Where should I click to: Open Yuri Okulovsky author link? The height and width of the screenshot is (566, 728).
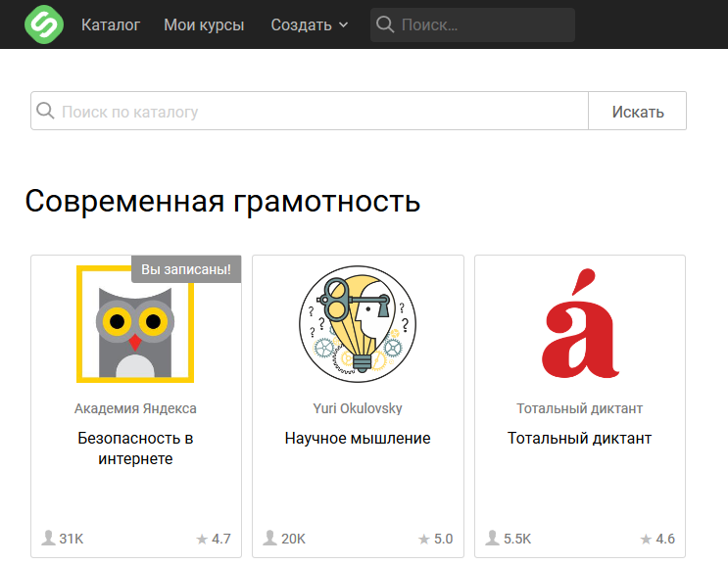click(358, 408)
